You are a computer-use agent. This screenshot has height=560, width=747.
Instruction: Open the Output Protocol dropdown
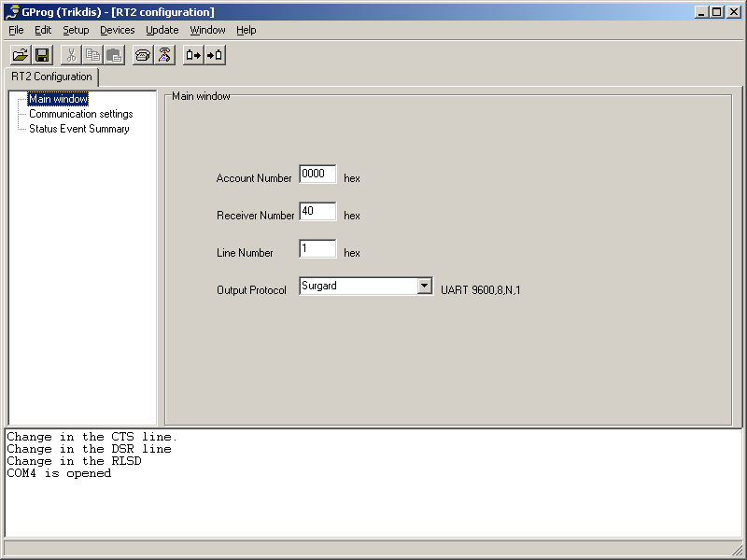[425, 285]
